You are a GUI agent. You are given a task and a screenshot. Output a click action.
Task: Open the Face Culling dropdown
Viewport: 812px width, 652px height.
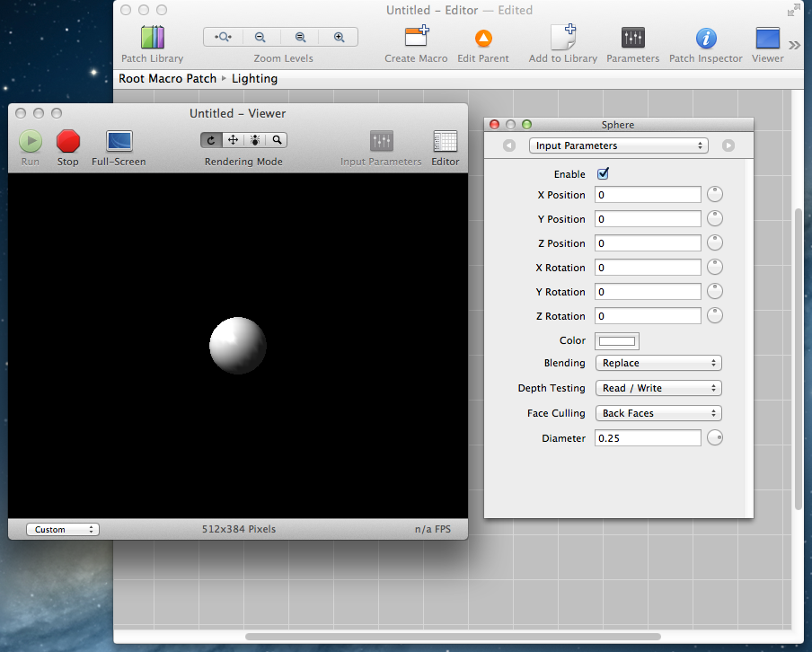658,413
